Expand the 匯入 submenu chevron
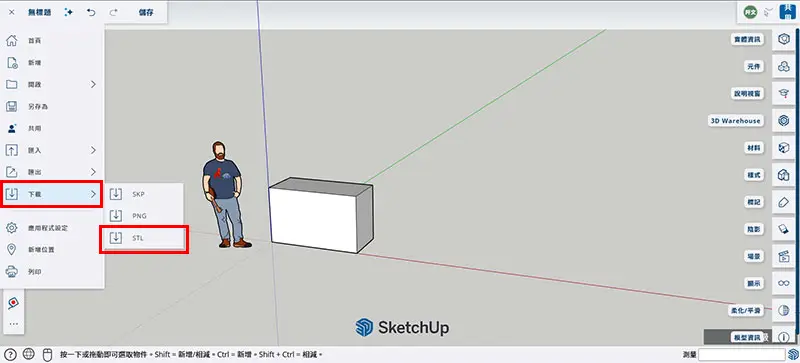The height and width of the screenshot is (363, 800). 93,150
